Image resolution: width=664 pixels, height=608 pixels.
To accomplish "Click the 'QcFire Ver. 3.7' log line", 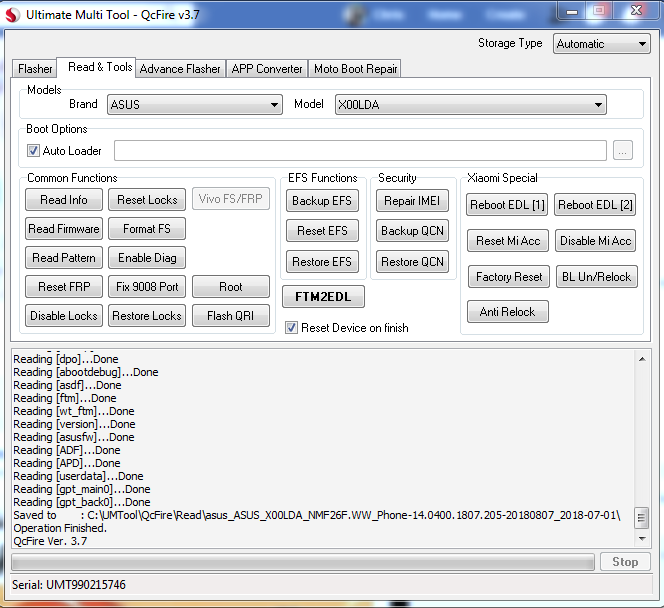I will click(50, 541).
